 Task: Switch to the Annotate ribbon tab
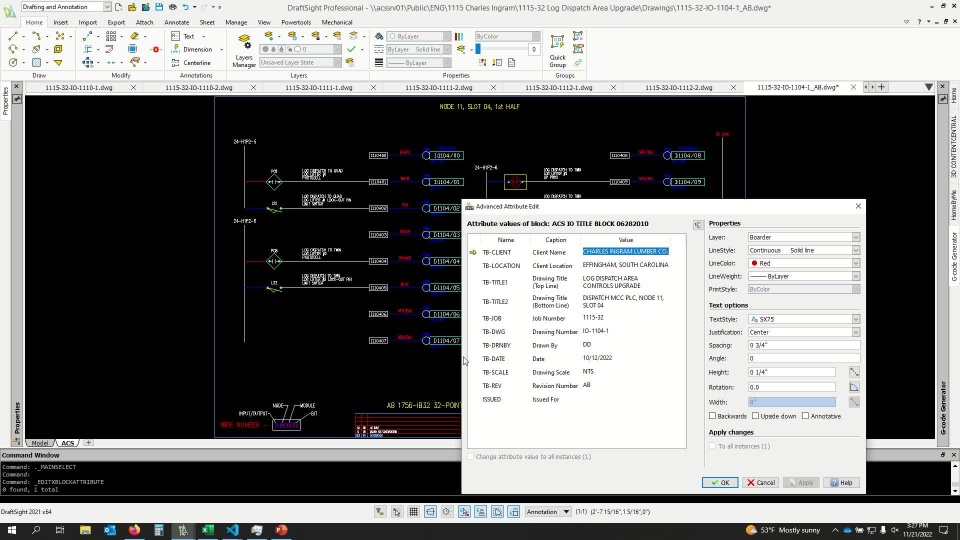[x=176, y=22]
